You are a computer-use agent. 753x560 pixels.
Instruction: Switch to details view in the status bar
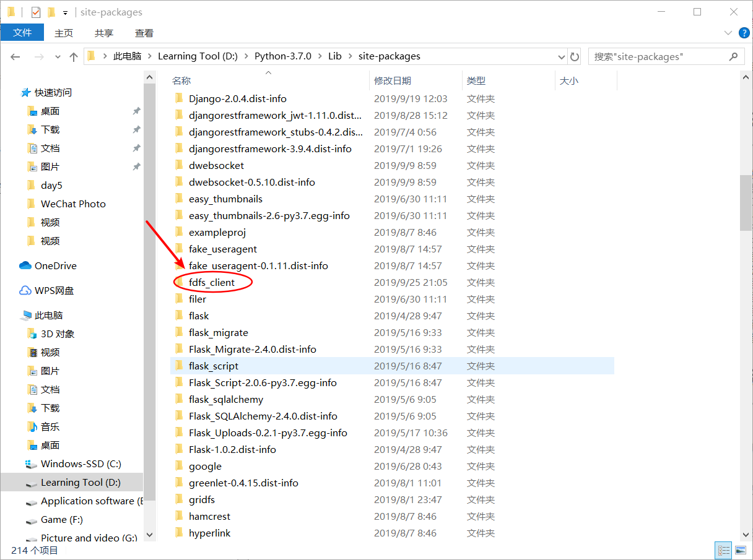click(723, 550)
